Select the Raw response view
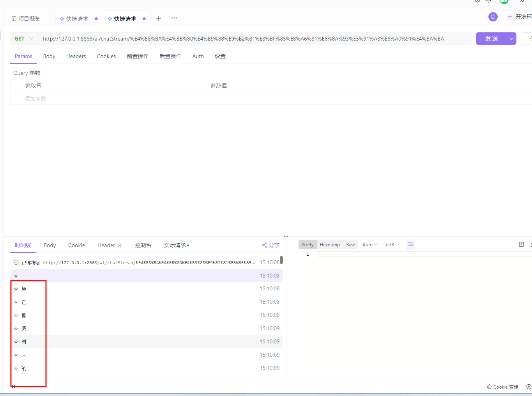This screenshot has height=396, width=532. click(x=350, y=245)
